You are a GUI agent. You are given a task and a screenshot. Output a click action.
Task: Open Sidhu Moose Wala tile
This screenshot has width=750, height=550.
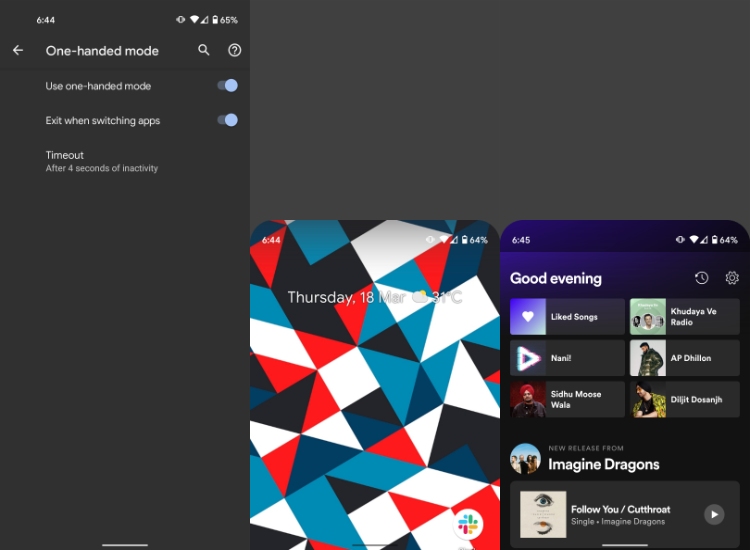(567, 399)
